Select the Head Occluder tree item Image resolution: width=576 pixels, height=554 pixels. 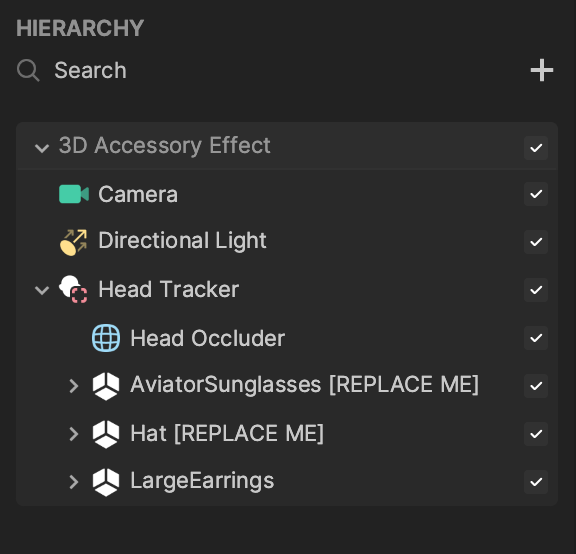click(x=287, y=338)
